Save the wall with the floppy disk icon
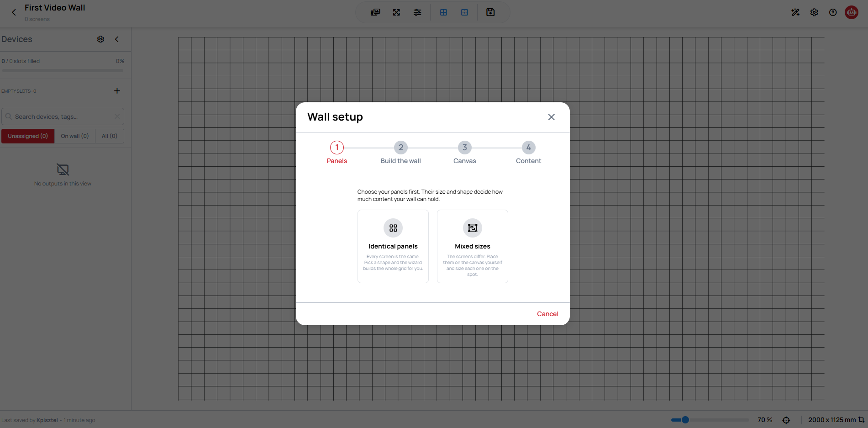Image resolution: width=868 pixels, height=428 pixels. point(490,12)
